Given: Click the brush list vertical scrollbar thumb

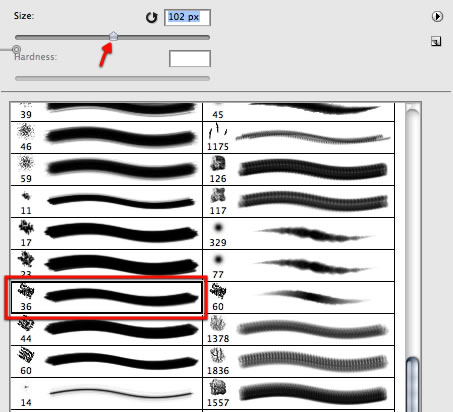Looking at the screenshot, I should [413, 384].
